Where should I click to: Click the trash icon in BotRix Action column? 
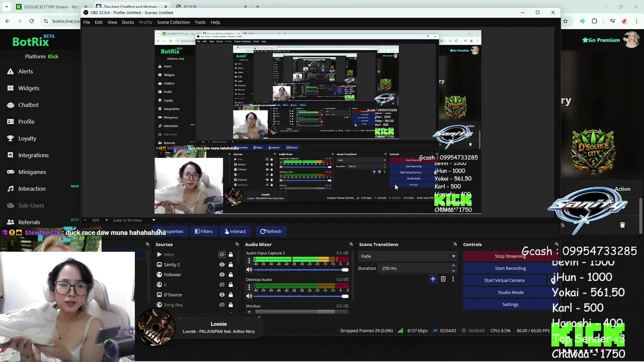(x=622, y=225)
